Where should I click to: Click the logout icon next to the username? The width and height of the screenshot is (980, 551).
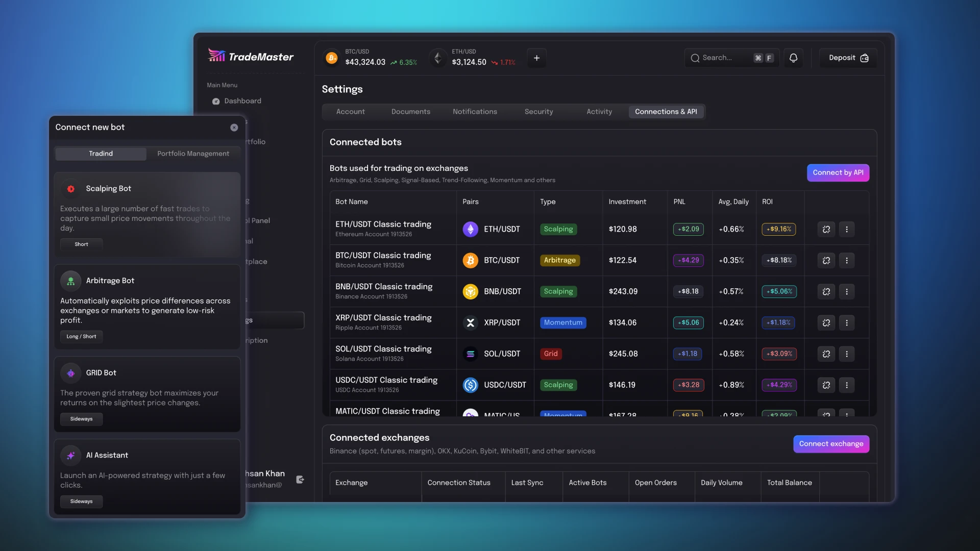pos(300,480)
